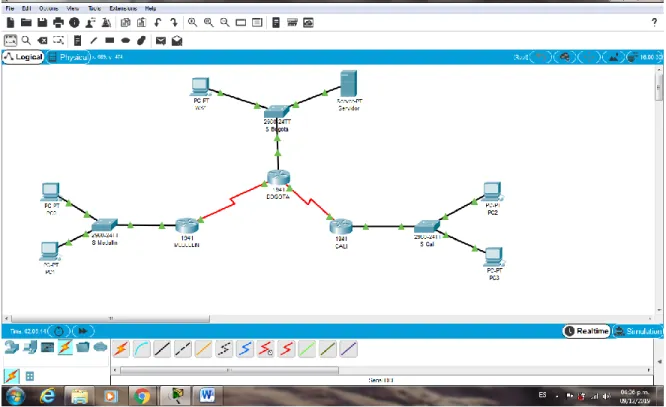Select the CALI router
The image size is (666, 407).
pos(341,226)
